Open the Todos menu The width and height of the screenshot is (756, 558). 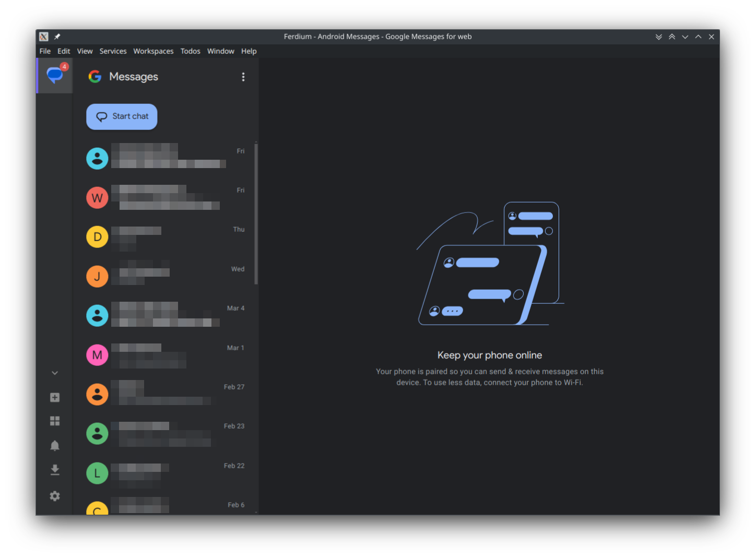pos(190,51)
